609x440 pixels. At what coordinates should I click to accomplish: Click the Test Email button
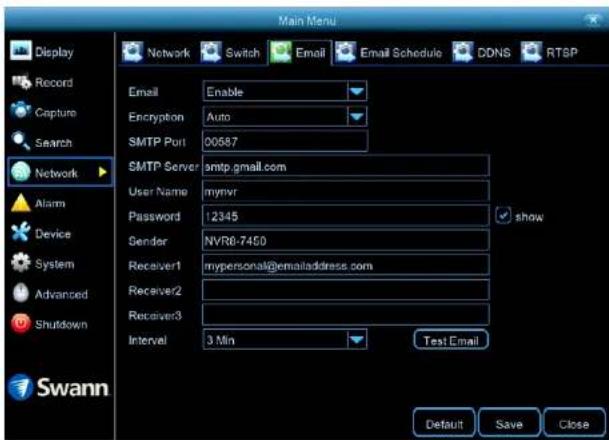coord(451,340)
